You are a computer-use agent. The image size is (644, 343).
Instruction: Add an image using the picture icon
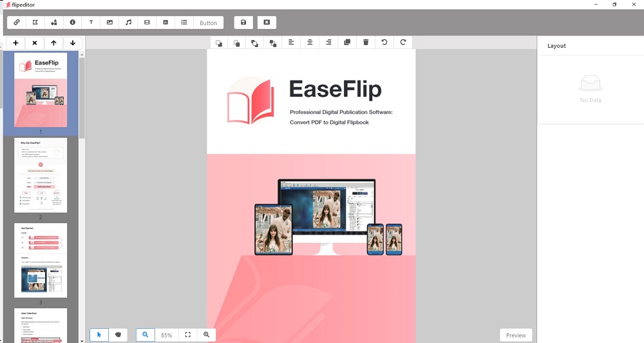(x=109, y=23)
